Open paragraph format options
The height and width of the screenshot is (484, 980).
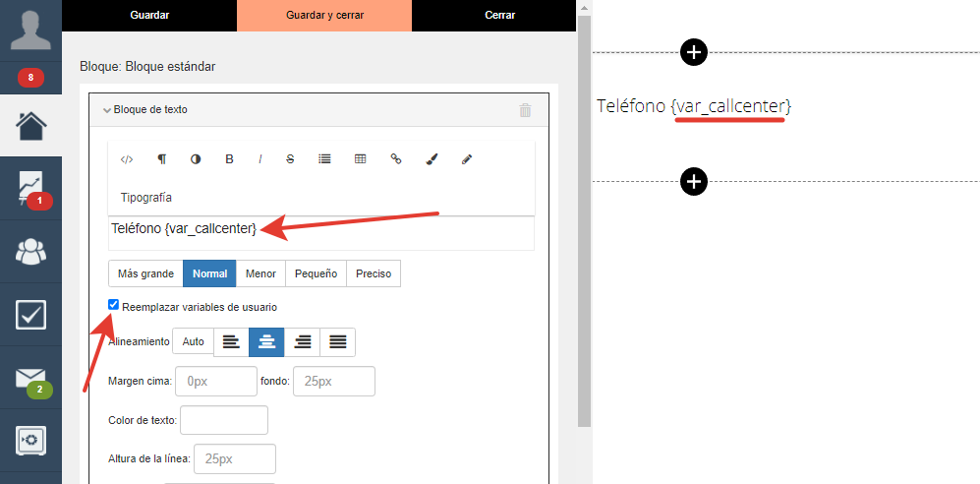point(162,159)
